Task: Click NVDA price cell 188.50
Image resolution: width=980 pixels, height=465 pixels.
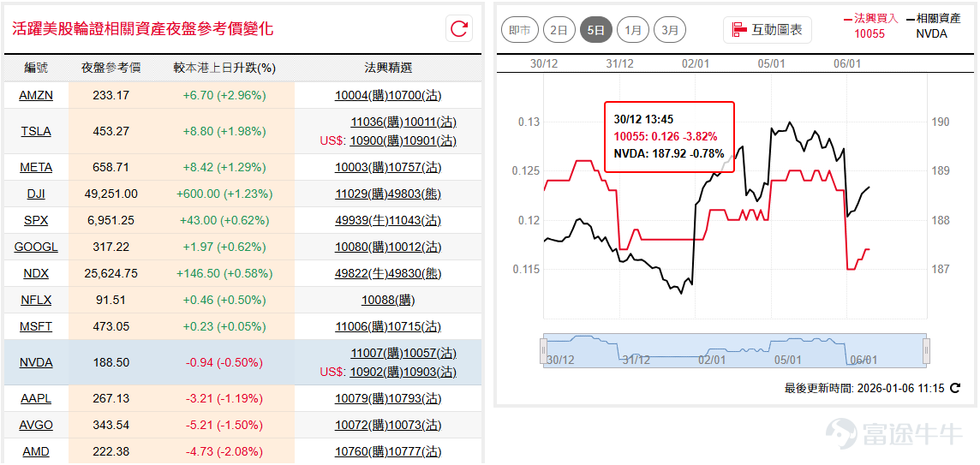Action: [x=111, y=362]
